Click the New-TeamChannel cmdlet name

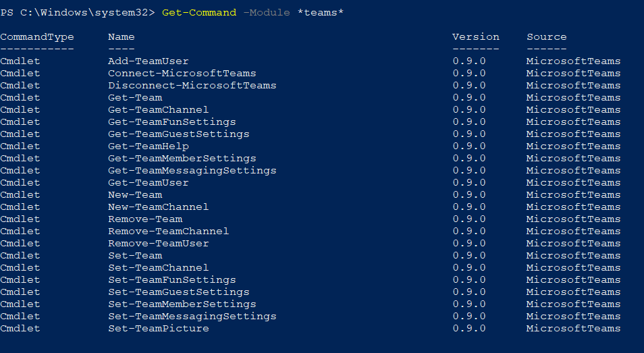158,207
